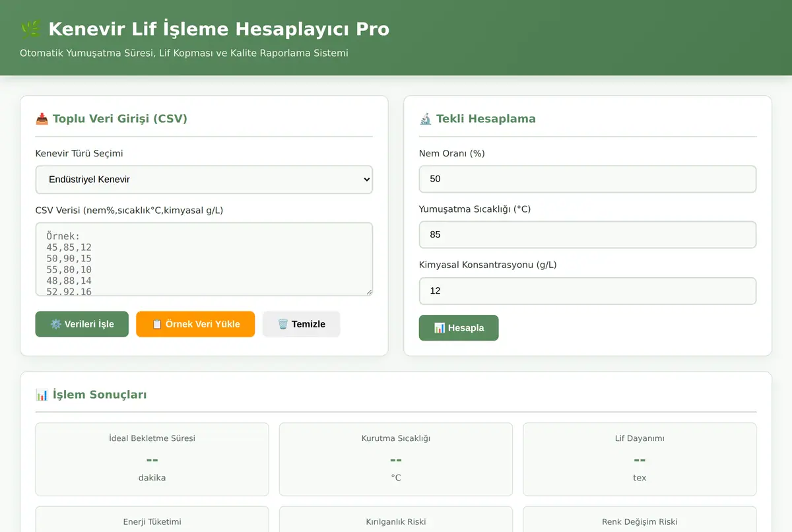Focus the Nem Oranı input field
This screenshot has width=792, height=532.
[x=587, y=179]
